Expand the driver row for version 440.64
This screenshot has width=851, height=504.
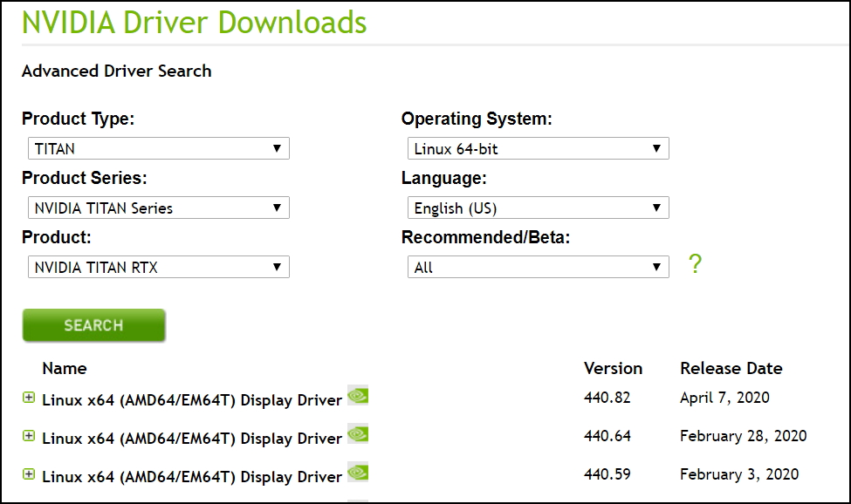click(29, 436)
